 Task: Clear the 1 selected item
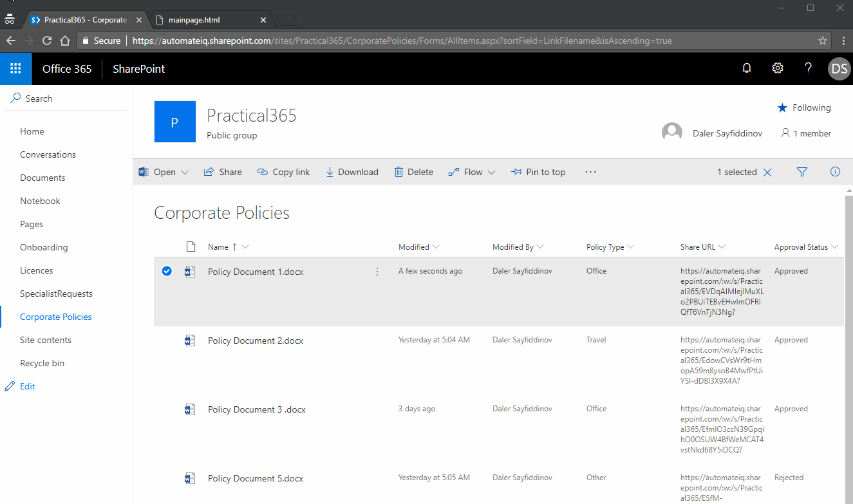pyautogui.click(x=767, y=172)
